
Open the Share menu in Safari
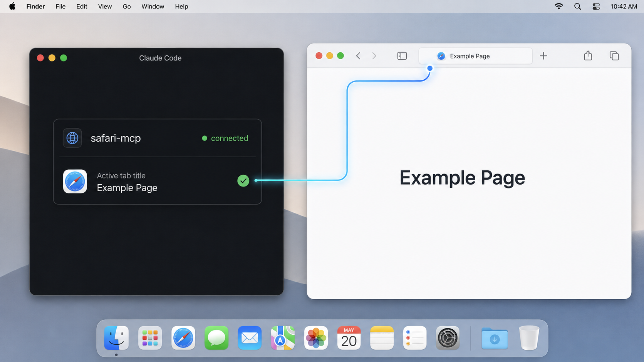point(588,55)
